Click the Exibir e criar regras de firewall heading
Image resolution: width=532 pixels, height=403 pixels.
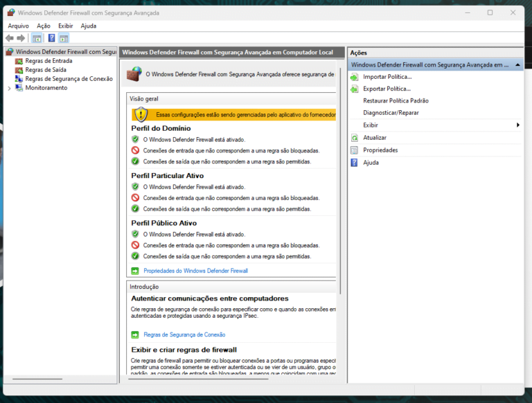(x=184, y=350)
